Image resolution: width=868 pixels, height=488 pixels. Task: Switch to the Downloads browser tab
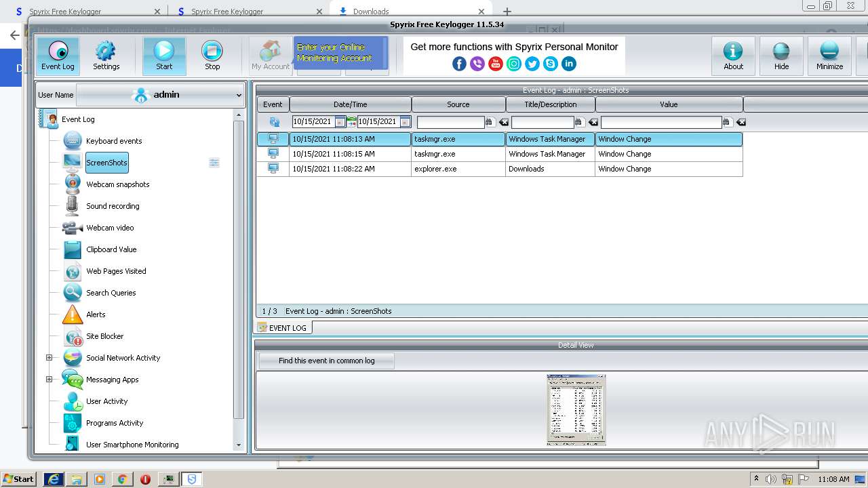click(x=410, y=11)
